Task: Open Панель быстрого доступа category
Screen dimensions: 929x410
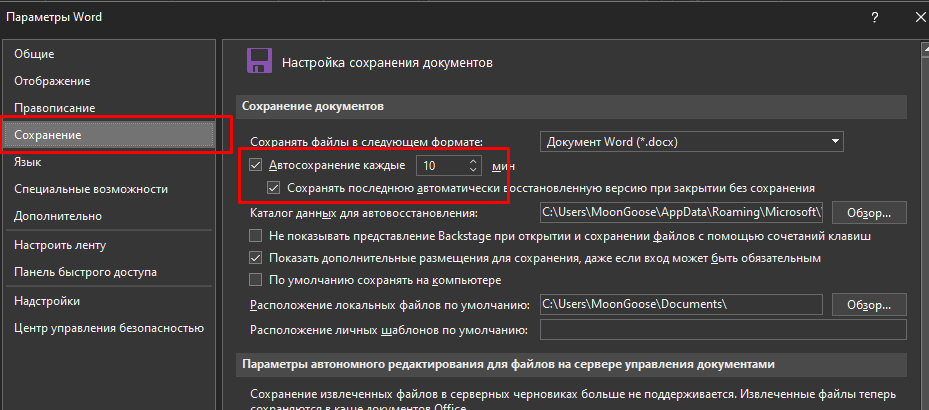Action: [108, 273]
